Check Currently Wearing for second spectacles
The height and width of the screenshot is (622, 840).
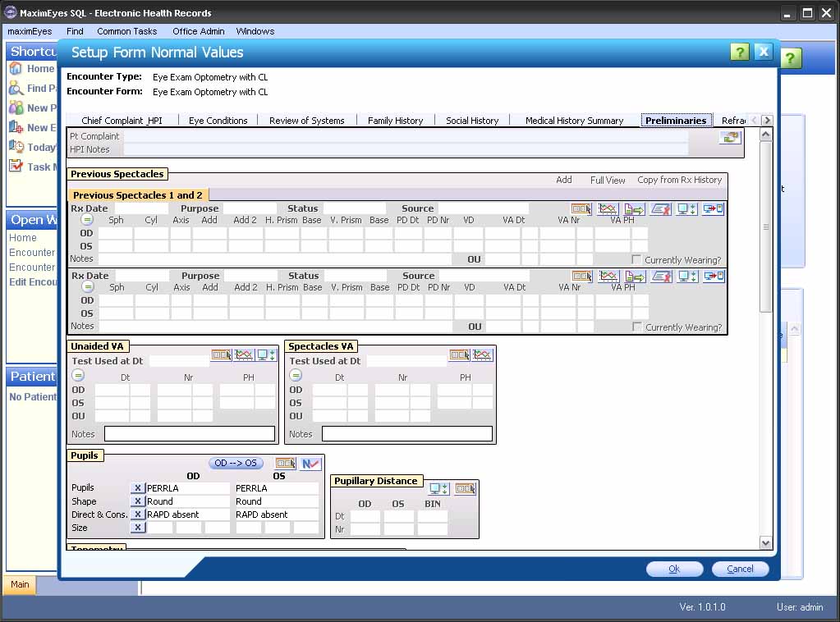tap(637, 327)
